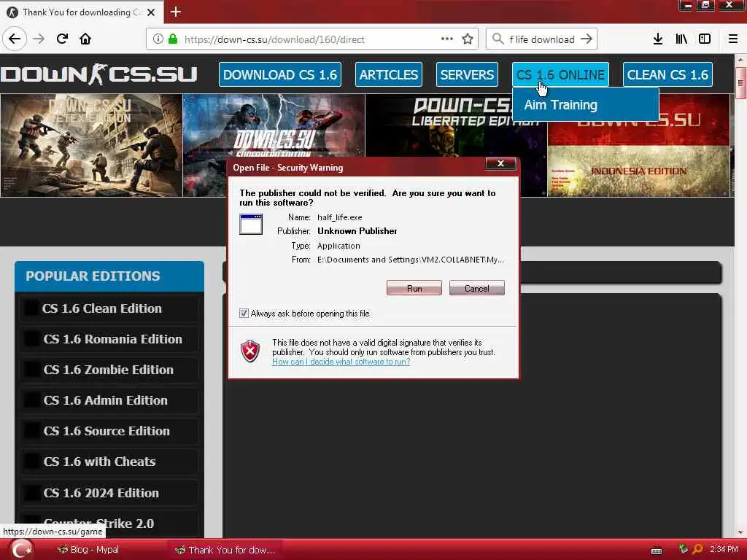The height and width of the screenshot is (560, 747).
Task: Close the Thank You for downloading tab
Action: click(151, 12)
